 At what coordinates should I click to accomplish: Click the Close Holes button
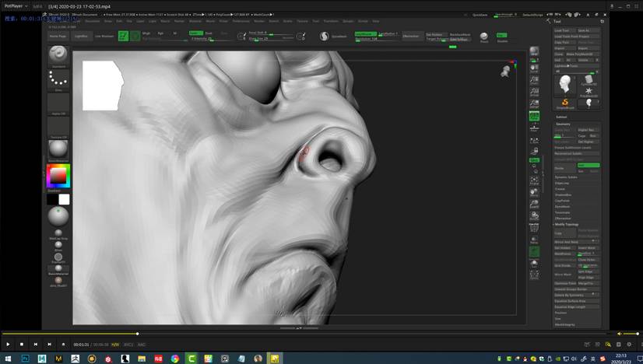pos(588,260)
